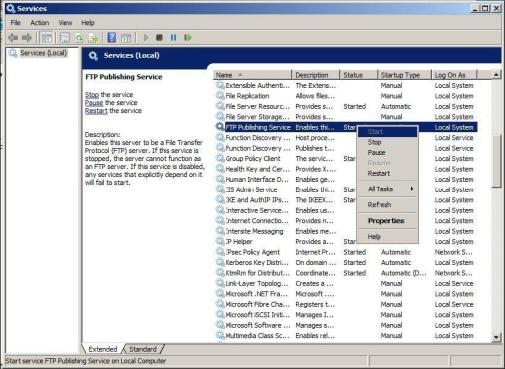This screenshot has height=369, width=505.
Task: Click the Services title bar icon
Action: tap(11, 8)
